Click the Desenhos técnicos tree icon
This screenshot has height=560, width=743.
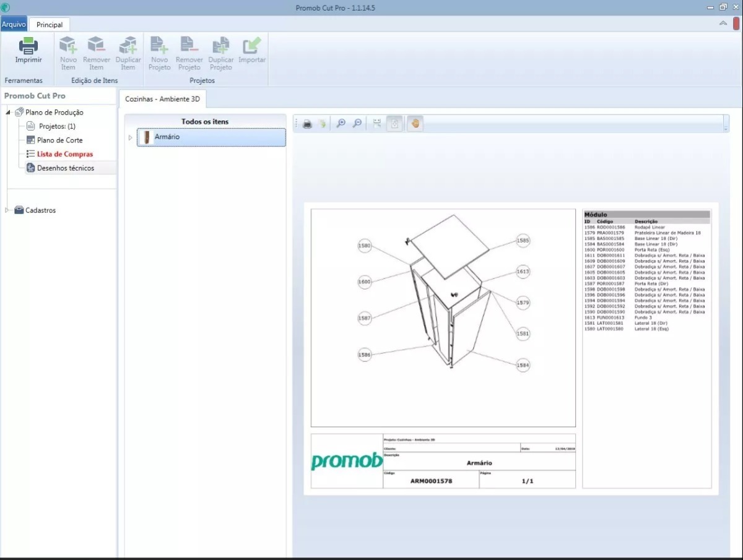(x=31, y=168)
